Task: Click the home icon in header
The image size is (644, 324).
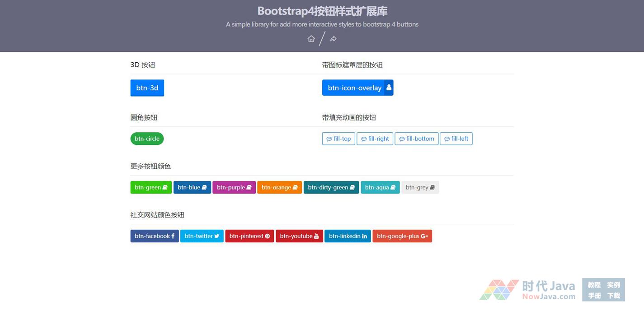Action: point(311,39)
